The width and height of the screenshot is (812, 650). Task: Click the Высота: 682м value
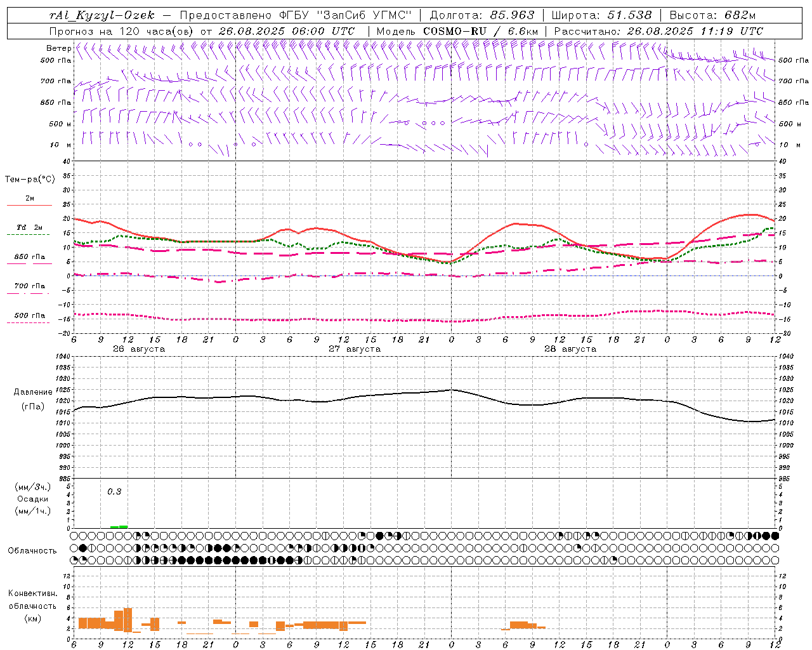point(712,15)
